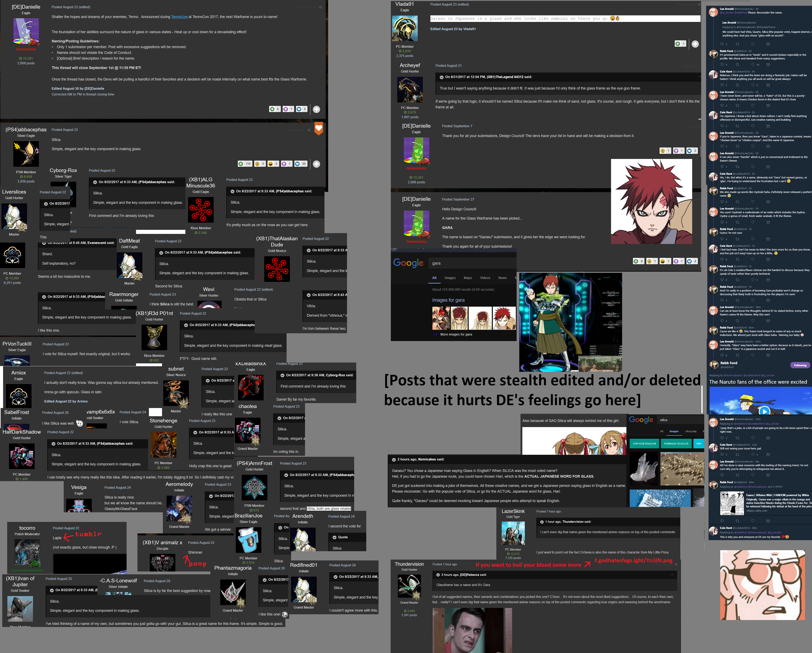Click the "villains.wikia.com" text in the tweet card
The height and width of the screenshot is (653, 812).
click(756, 511)
